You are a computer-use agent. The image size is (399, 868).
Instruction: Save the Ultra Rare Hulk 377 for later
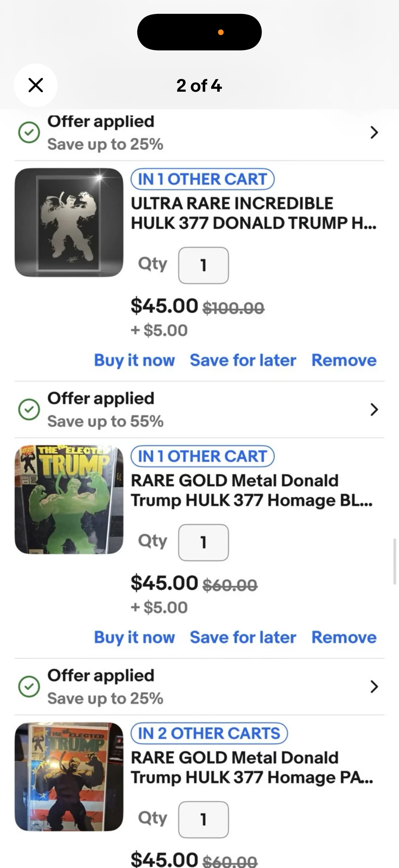(243, 360)
